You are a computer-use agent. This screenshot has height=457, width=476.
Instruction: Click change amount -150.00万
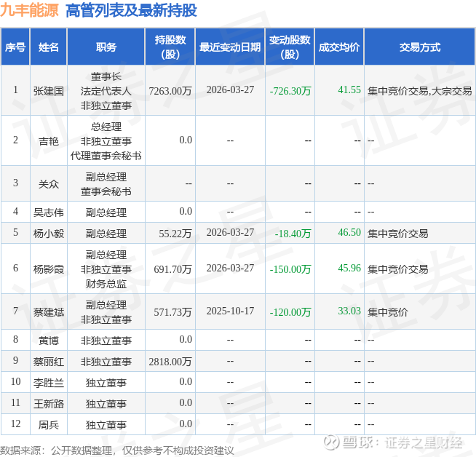click(x=290, y=269)
